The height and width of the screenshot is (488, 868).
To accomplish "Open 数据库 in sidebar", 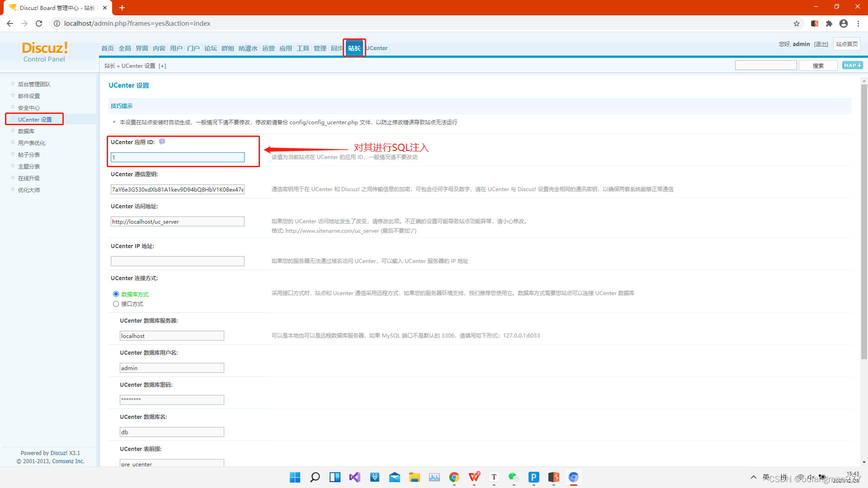I will tap(26, 131).
